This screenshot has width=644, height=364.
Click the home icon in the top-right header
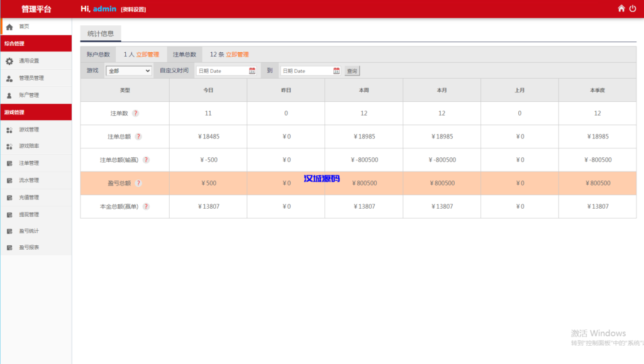click(621, 9)
